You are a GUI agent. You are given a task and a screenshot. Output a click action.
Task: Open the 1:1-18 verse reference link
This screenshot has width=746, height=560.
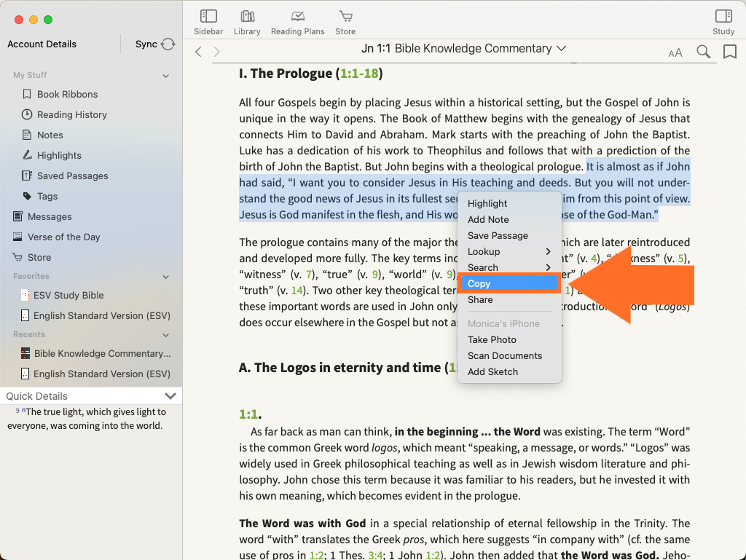tap(359, 74)
